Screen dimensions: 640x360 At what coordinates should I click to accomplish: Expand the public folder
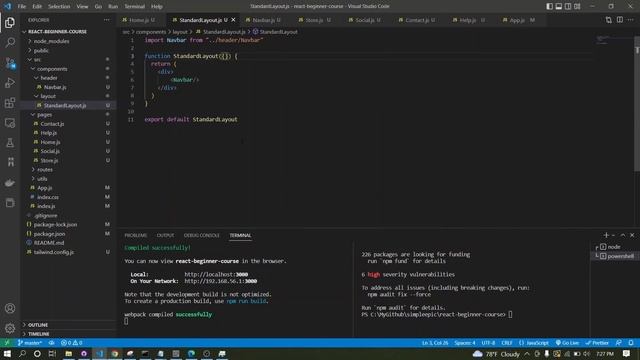click(x=41, y=51)
